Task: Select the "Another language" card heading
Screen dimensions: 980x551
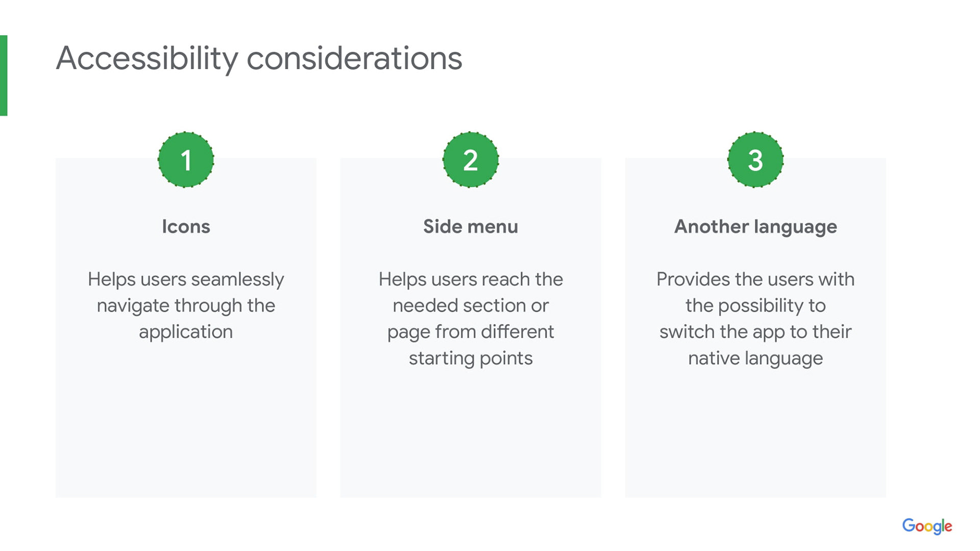Action: tap(755, 227)
